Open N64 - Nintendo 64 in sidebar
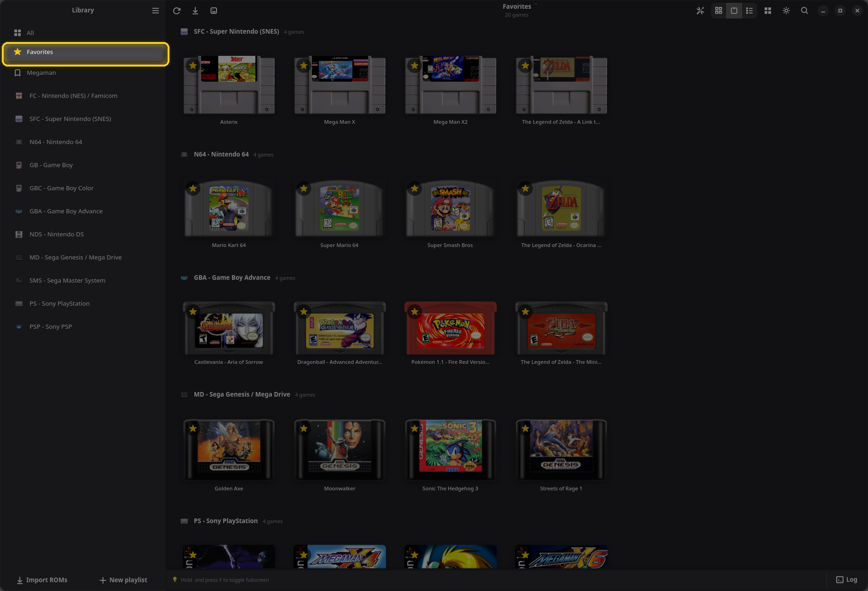The height and width of the screenshot is (591, 868). pyautogui.click(x=83, y=142)
